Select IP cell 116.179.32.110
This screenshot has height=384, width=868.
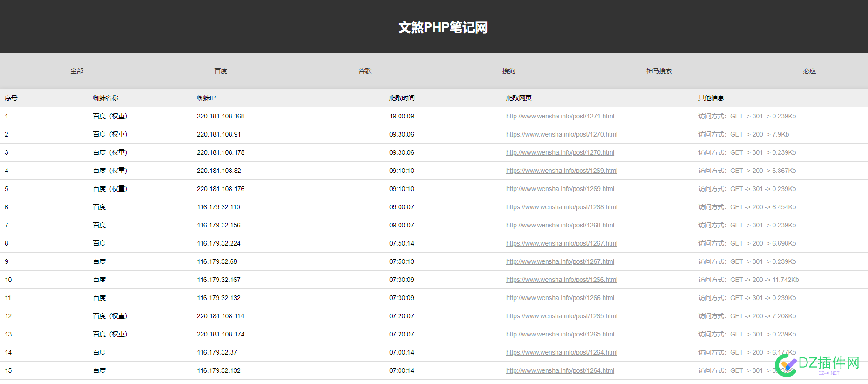(219, 207)
